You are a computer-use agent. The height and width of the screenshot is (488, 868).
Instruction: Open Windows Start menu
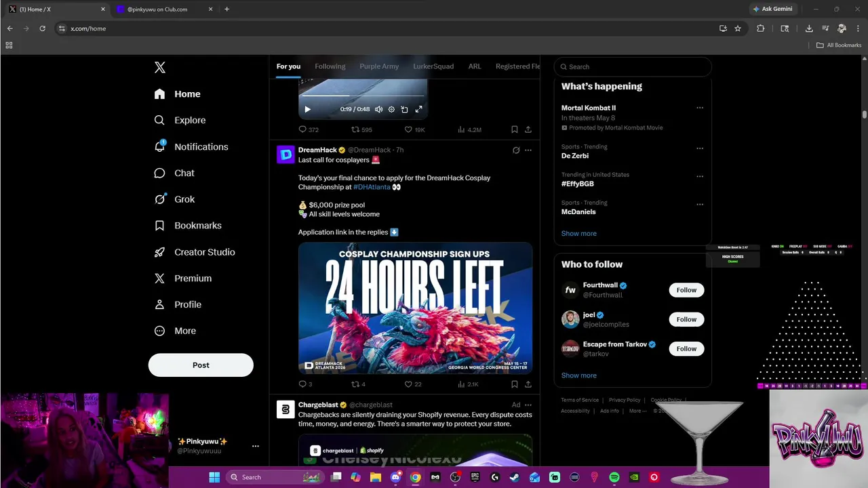214,477
